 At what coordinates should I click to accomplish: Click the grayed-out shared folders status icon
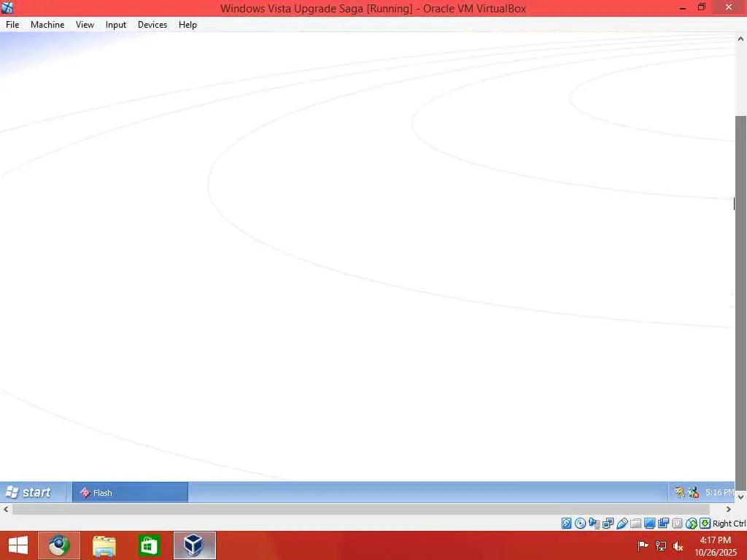[x=635, y=524]
